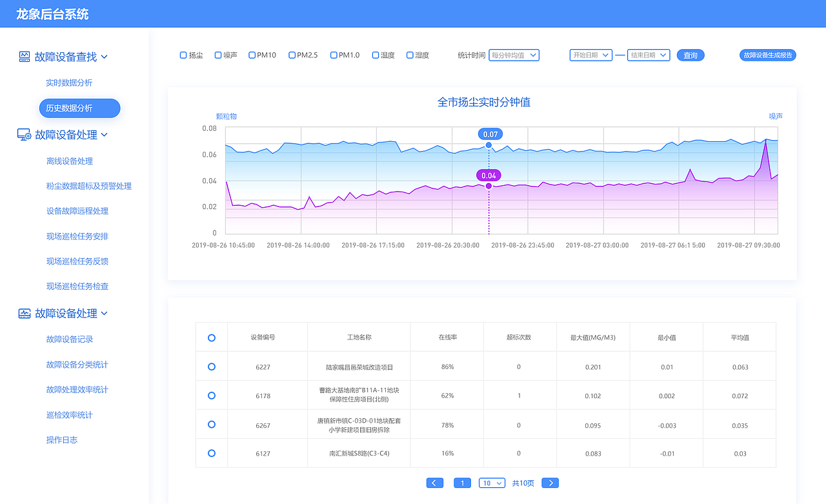
Task: Collapse the 故障设备查找 section chevron
Action: (x=105, y=57)
